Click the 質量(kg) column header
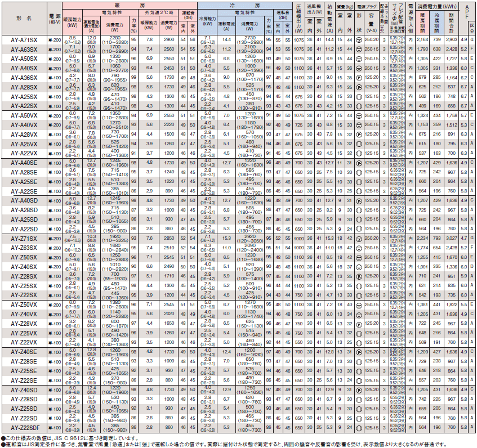This screenshot has height=448, width=477. click(x=344, y=6)
